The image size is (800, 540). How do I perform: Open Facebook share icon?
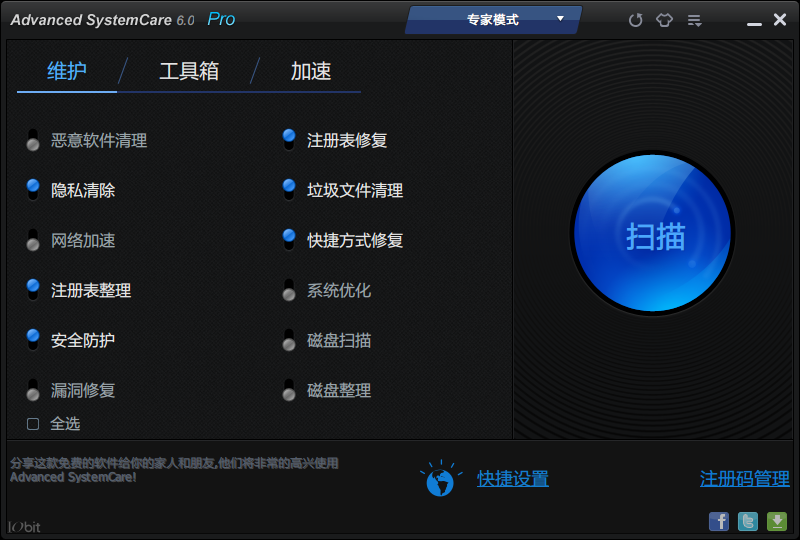point(719,521)
